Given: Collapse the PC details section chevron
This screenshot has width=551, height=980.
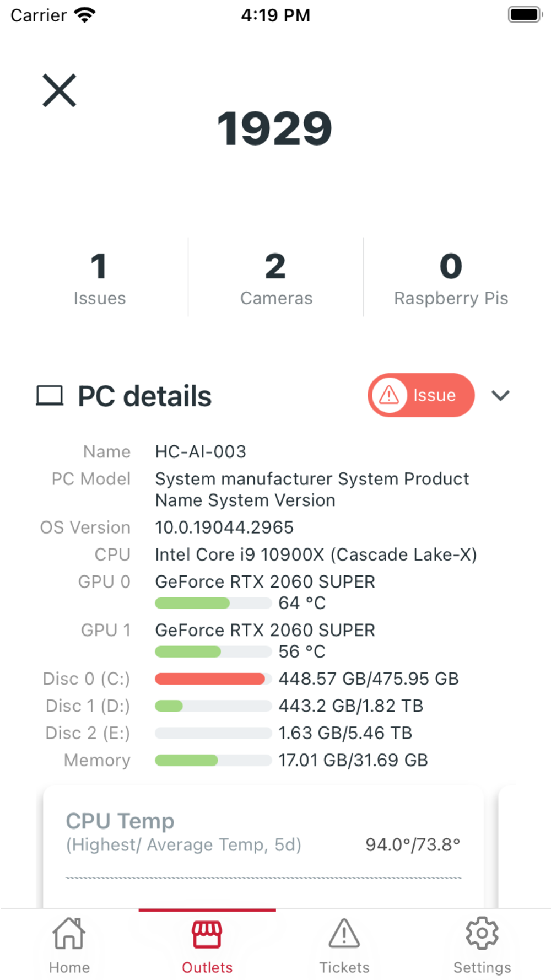Looking at the screenshot, I should [x=500, y=395].
